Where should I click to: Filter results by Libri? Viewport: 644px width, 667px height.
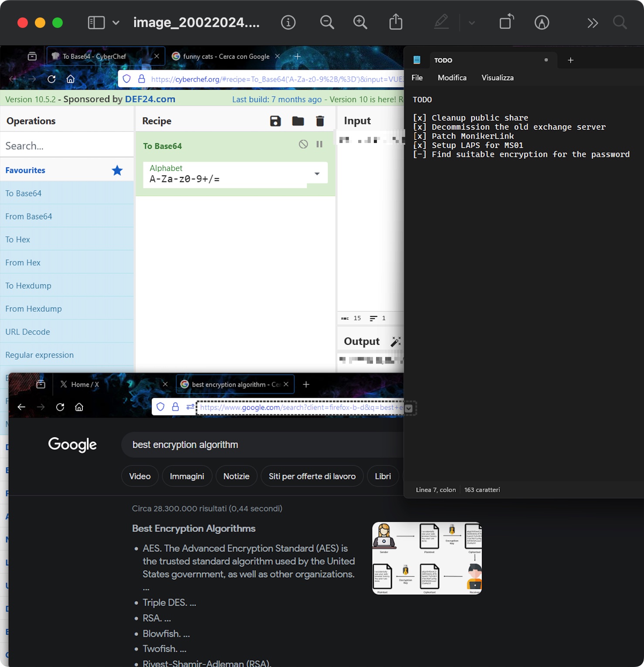[383, 476]
